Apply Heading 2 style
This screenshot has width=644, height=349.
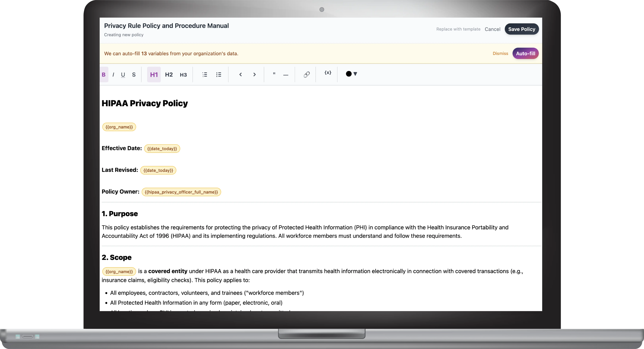tap(169, 74)
